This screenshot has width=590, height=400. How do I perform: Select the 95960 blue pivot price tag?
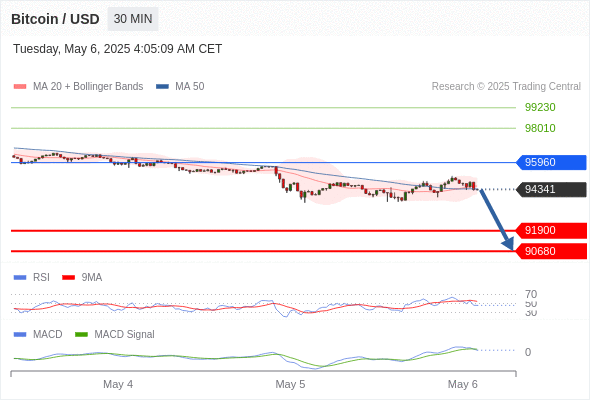pos(551,162)
